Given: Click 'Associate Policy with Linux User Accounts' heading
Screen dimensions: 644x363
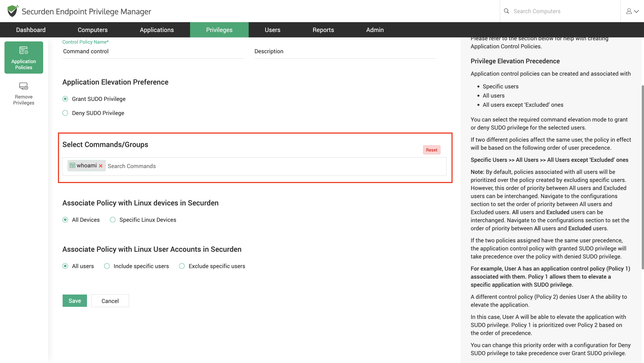Looking at the screenshot, I should pyautogui.click(x=152, y=249).
